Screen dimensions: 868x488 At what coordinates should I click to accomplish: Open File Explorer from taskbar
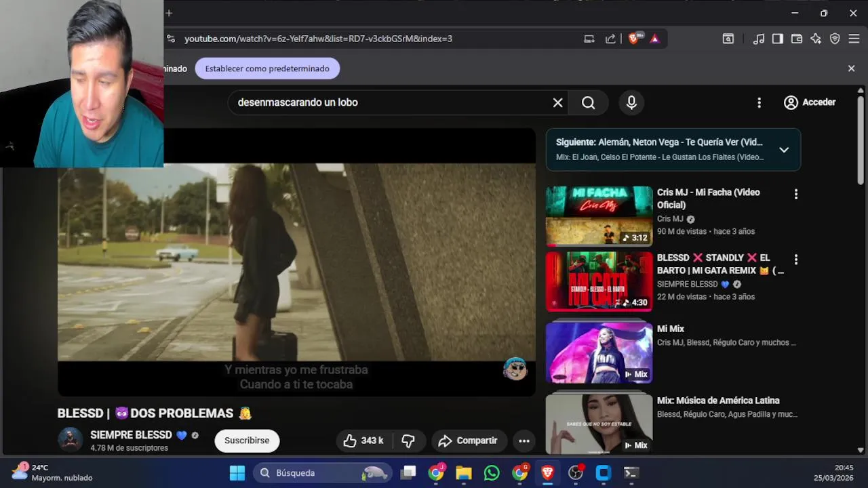coord(464,473)
